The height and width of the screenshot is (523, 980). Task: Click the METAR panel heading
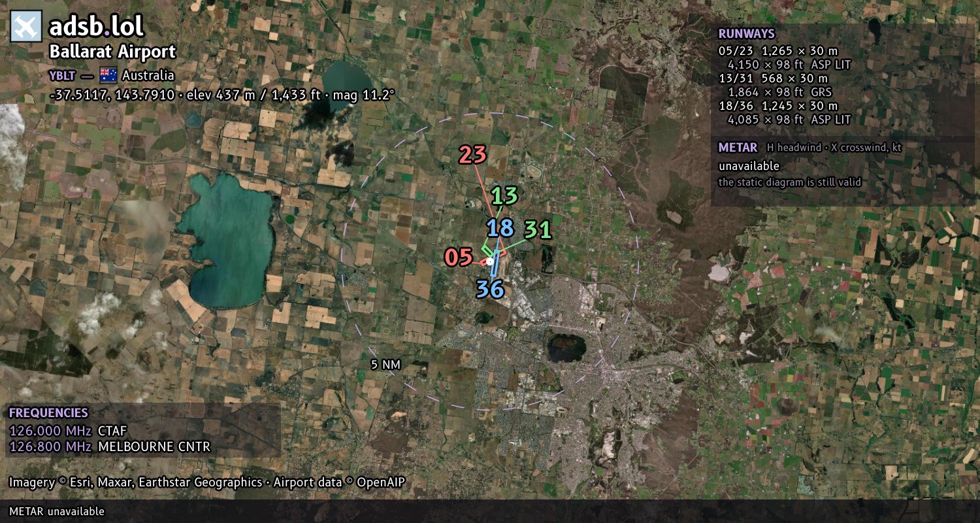(x=738, y=147)
